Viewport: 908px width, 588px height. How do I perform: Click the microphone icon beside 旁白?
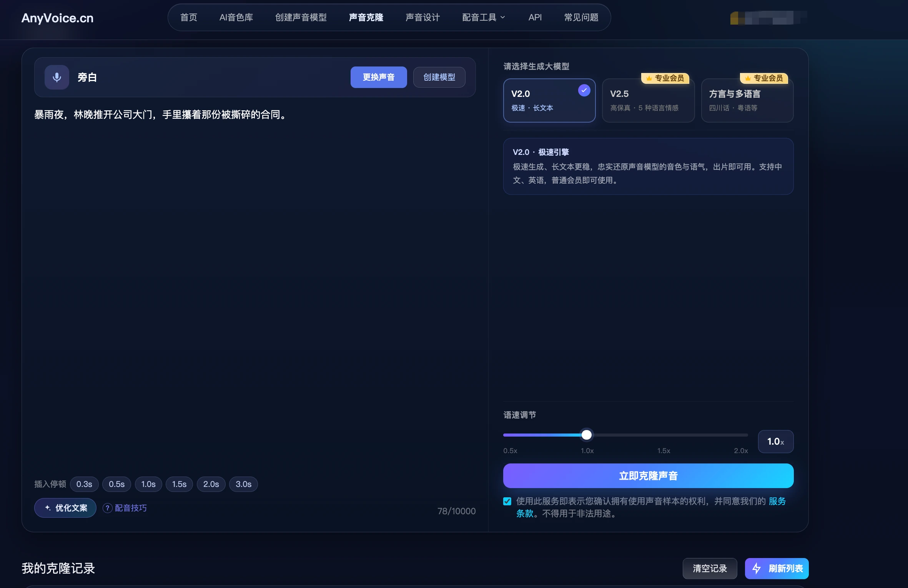57,77
